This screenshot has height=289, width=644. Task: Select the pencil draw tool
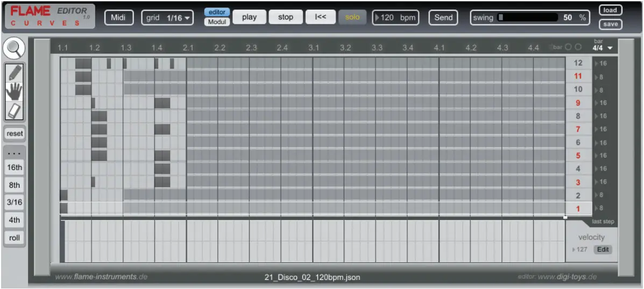(15, 73)
